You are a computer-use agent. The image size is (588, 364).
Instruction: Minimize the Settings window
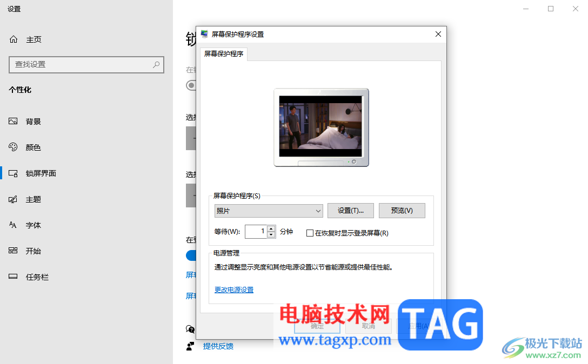526,9
